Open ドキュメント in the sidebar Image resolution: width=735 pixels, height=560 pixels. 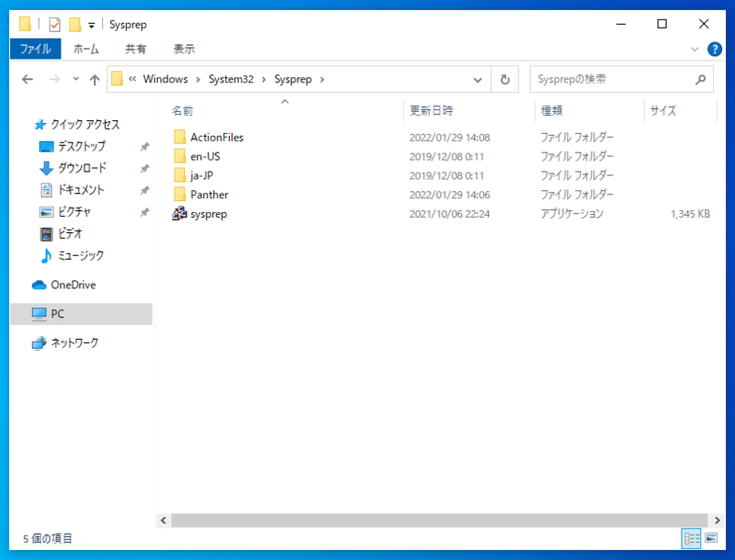(81, 190)
